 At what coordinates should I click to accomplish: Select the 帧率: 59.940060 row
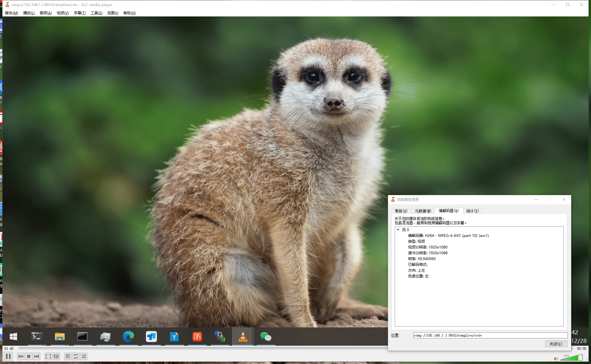tap(422, 259)
